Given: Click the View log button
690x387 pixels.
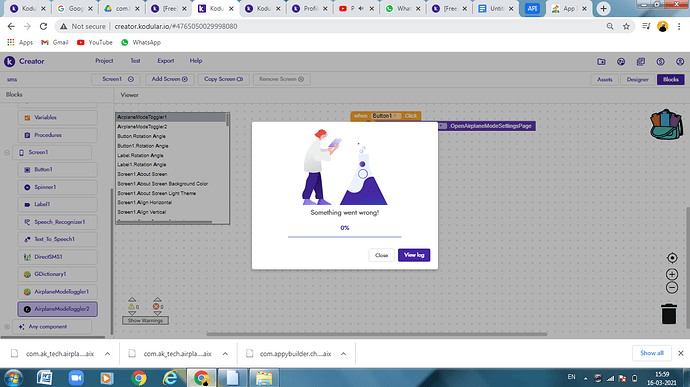Looking at the screenshot, I should point(414,255).
